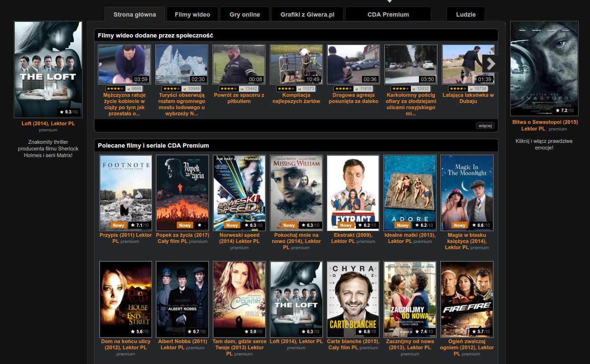Play the Karkołomny pościg video thumbnail
This screenshot has width=590, height=364.
tap(411, 65)
